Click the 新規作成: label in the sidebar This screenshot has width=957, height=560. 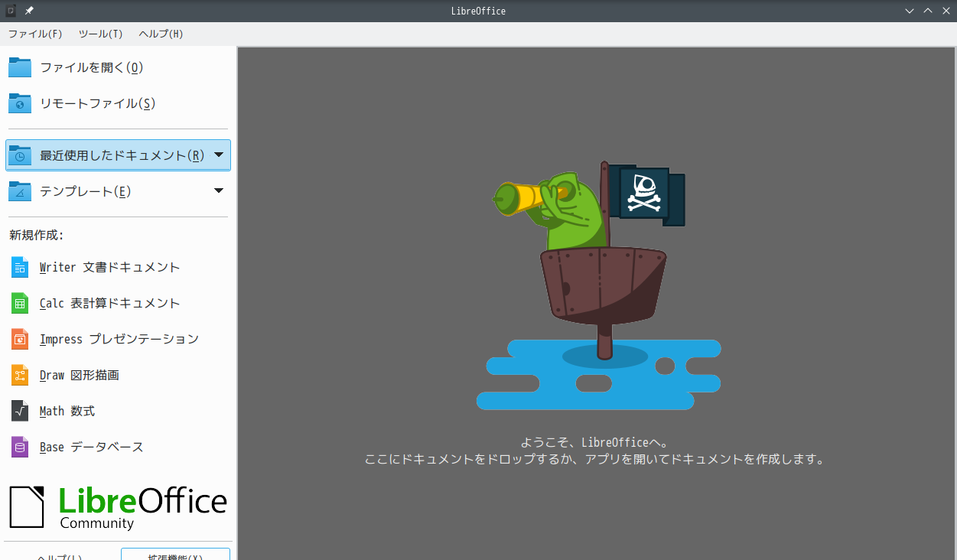tap(37, 235)
